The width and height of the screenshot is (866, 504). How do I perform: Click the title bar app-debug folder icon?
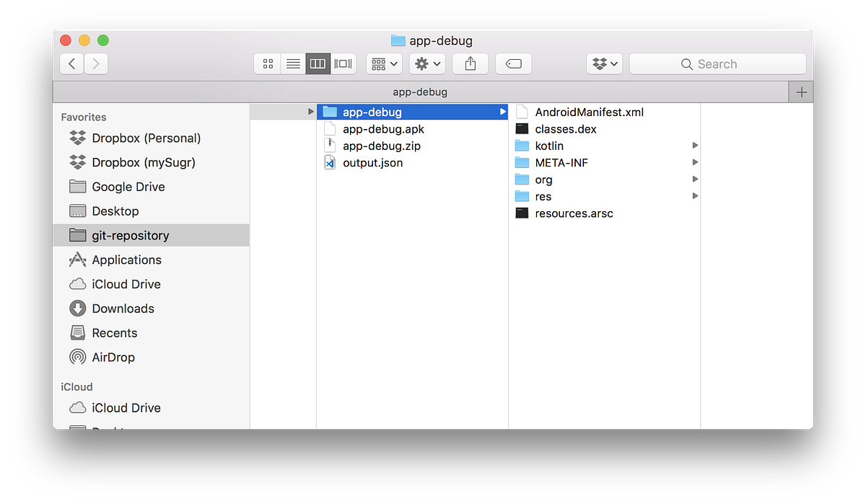click(x=398, y=40)
